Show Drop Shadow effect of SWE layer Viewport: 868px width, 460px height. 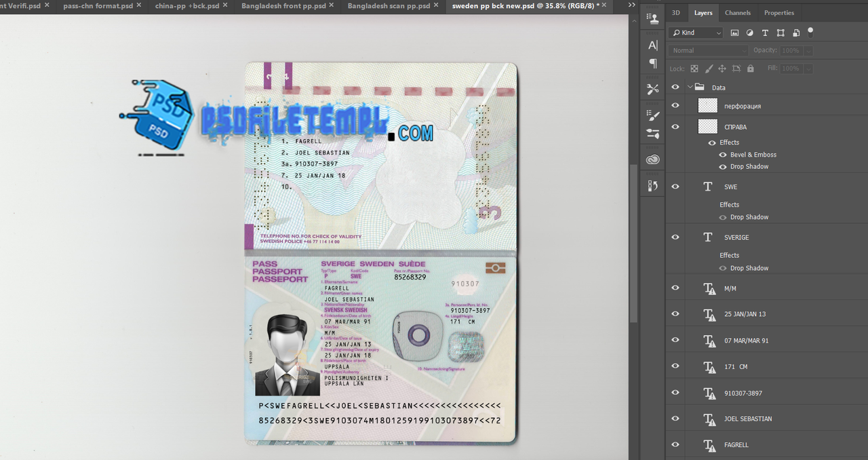pos(723,217)
